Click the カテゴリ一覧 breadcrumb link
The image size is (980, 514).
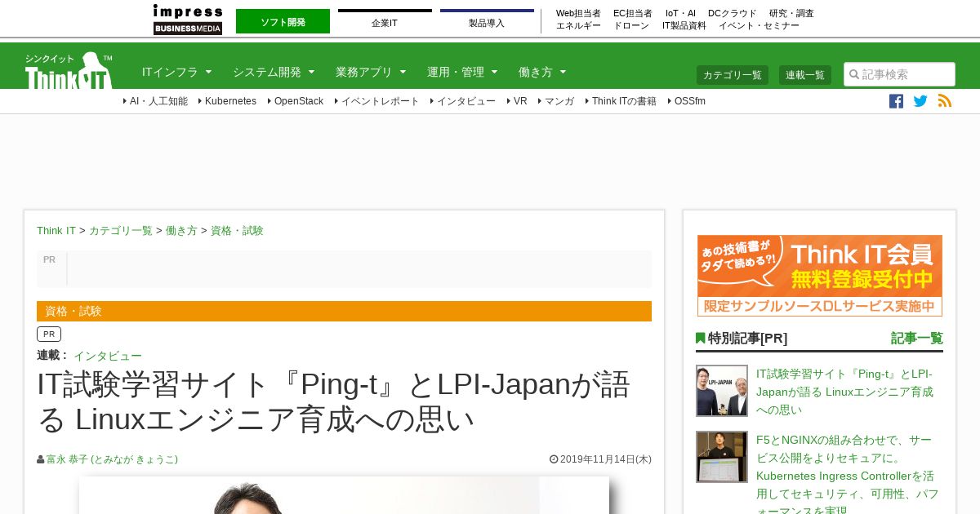[121, 231]
